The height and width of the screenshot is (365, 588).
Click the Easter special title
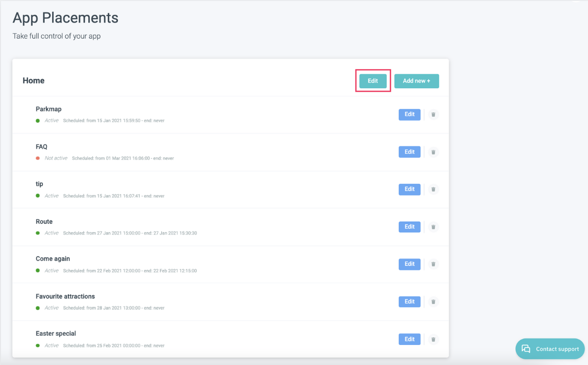point(56,334)
